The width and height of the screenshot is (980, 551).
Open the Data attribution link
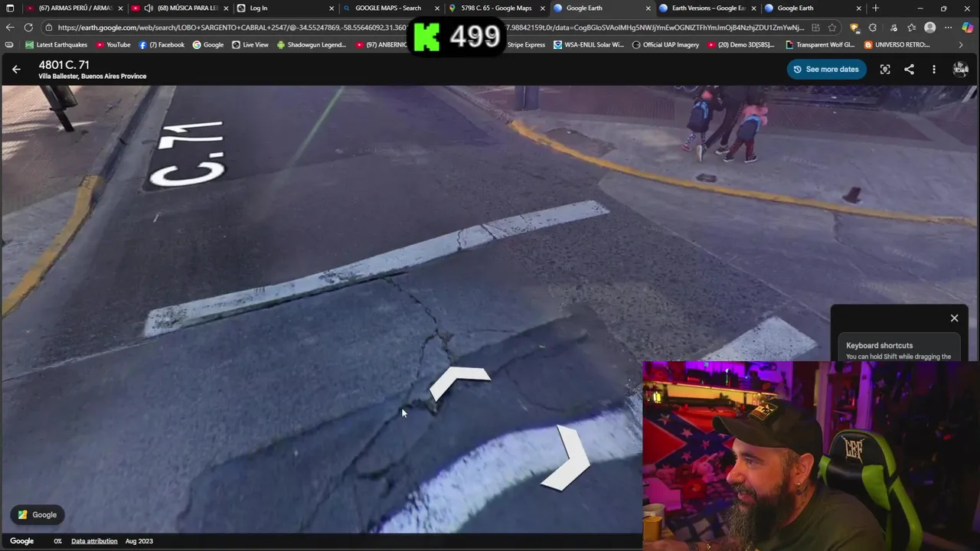pos(94,541)
